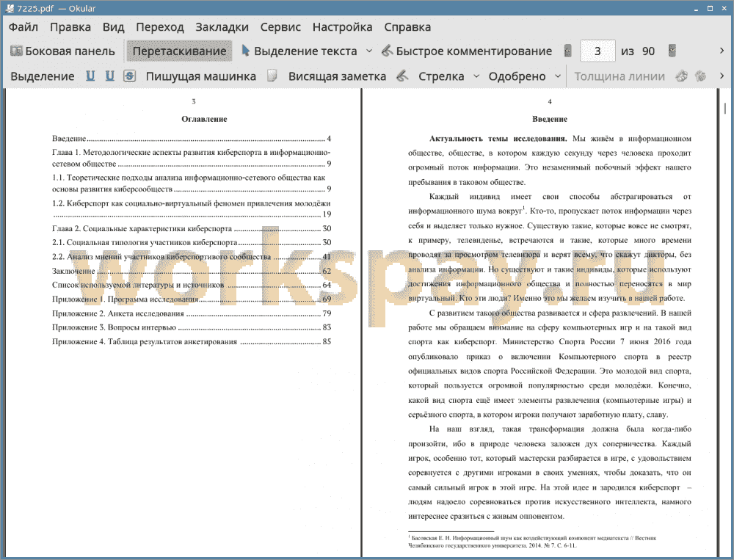This screenshot has width=734, height=560.
Task: Go to next page arrow
Action: (672, 51)
